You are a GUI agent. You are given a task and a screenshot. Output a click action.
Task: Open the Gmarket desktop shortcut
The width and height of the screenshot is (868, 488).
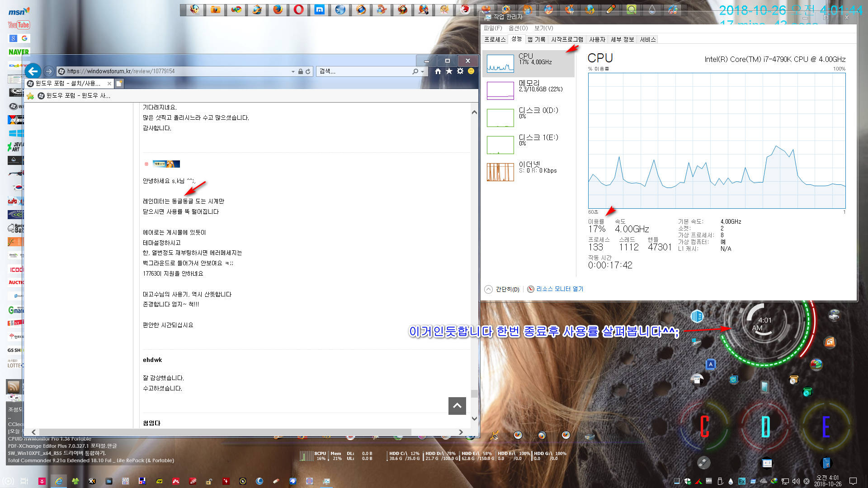(x=16, y=310)
